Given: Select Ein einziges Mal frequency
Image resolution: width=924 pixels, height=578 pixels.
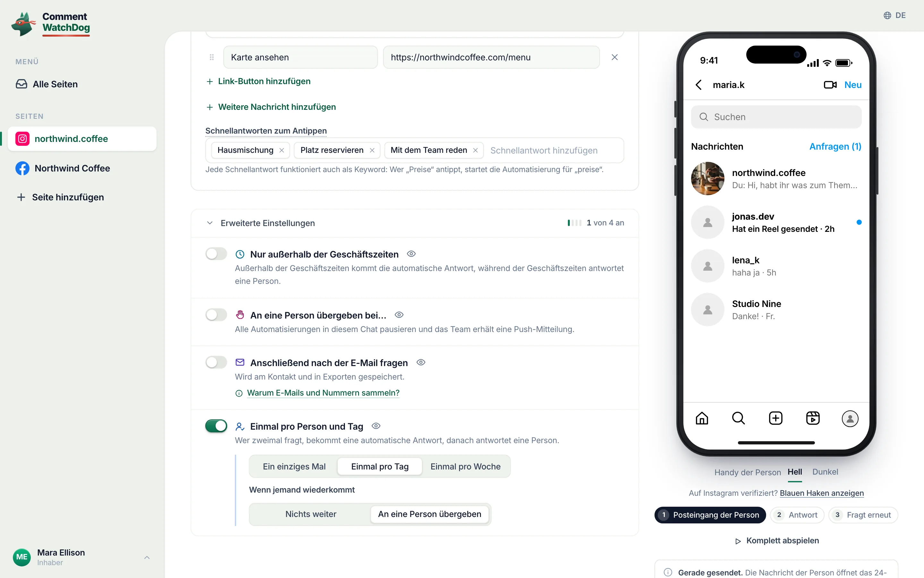Looking at the screenshot, I should (x=294, y=466).
